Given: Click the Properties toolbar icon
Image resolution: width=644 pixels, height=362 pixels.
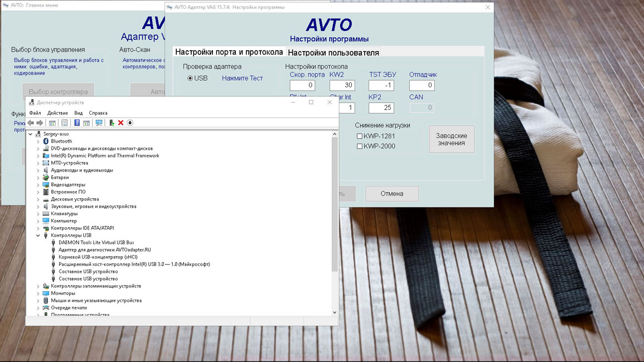Looking at the screenshot, I should 65,123.
